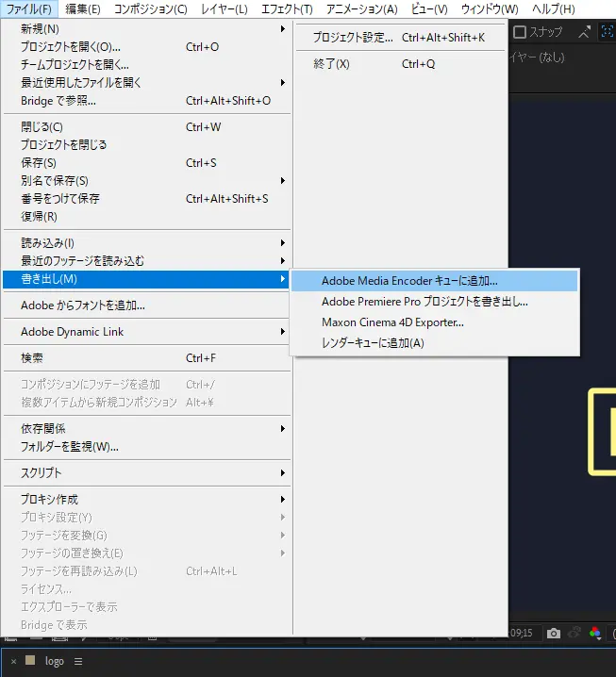The width and height of the screenshot is (616, 677).
Task: Open the コンポジション(C) menu
Action: pyautogui.click(x=150, y=8)
